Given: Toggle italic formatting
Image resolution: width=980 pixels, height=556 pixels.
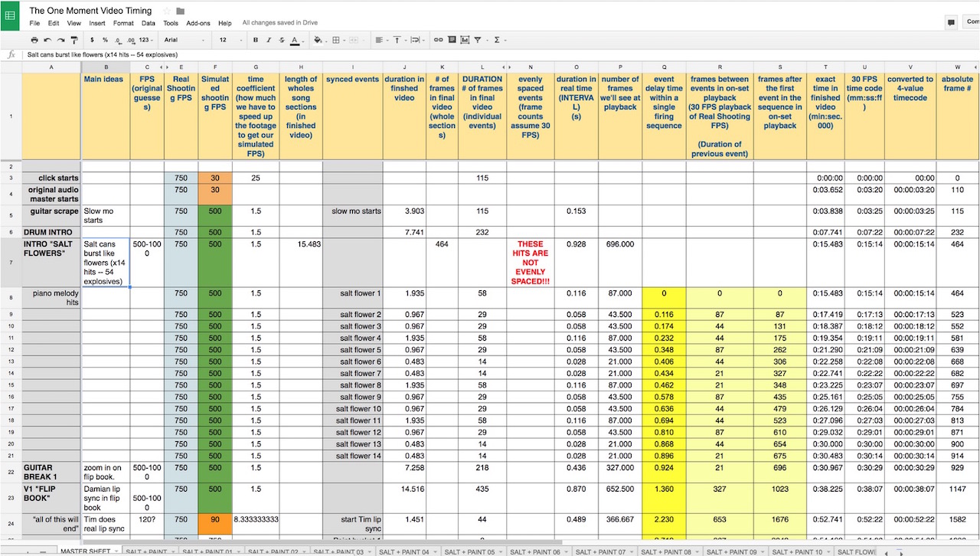Looking at the screenshot, I should click(x=269, y=40).
